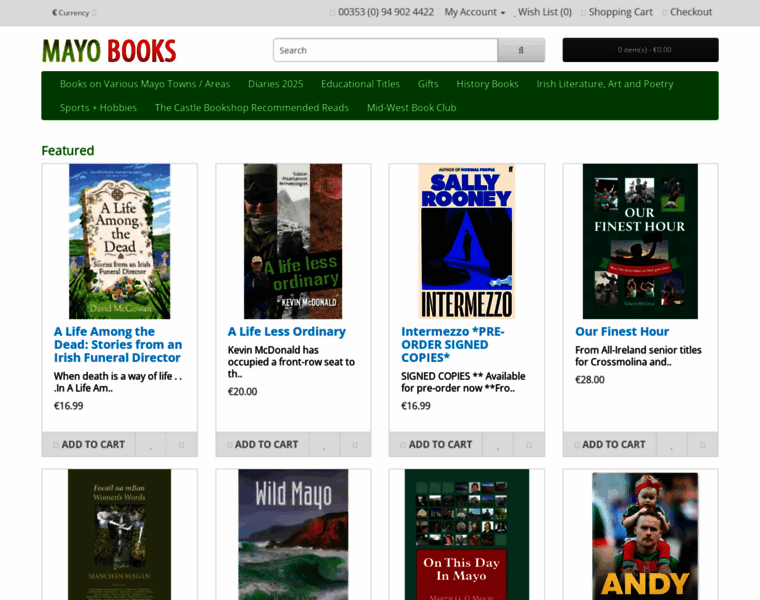Open Sports + Hobbies category

[98, 108]
